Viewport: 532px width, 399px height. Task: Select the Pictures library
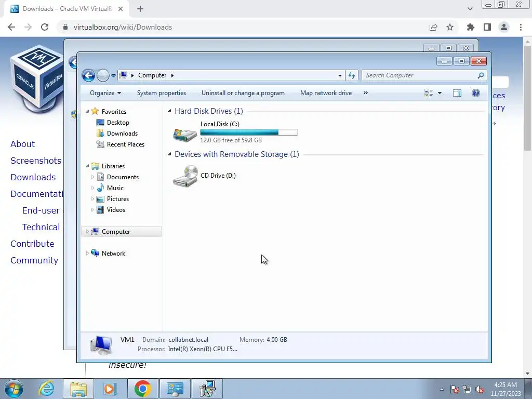(118, 199)
